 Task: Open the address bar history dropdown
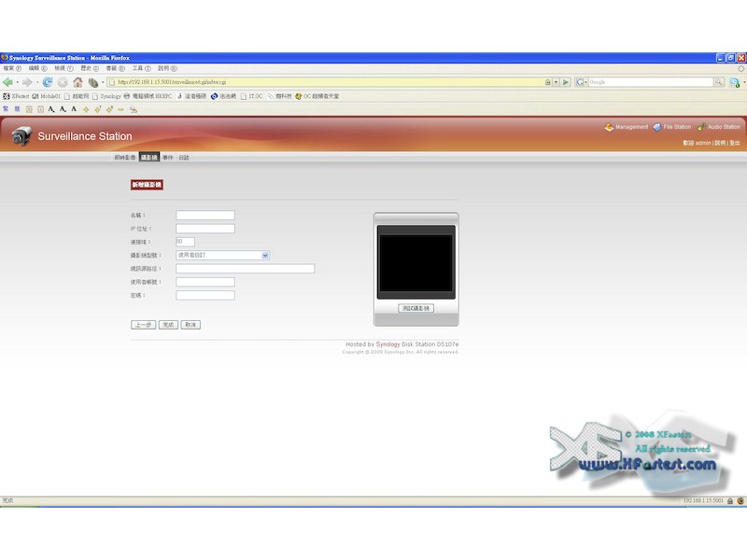point(556,82)
